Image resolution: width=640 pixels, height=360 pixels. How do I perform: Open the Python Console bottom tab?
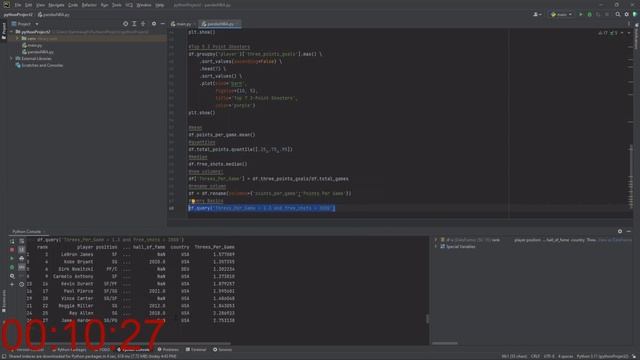pos(133,350)
